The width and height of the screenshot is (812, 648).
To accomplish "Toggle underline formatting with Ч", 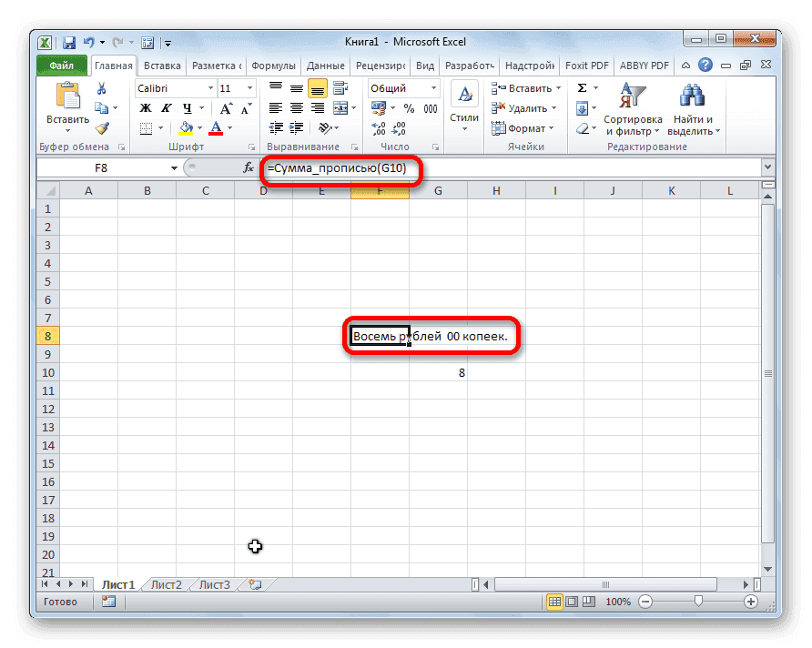I will click(187, 107).
